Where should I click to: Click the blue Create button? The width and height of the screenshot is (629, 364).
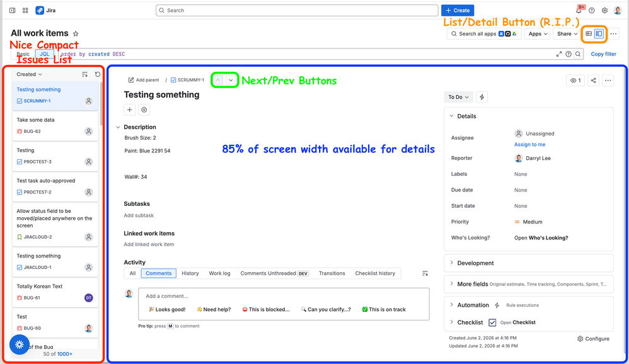[458, 11]
